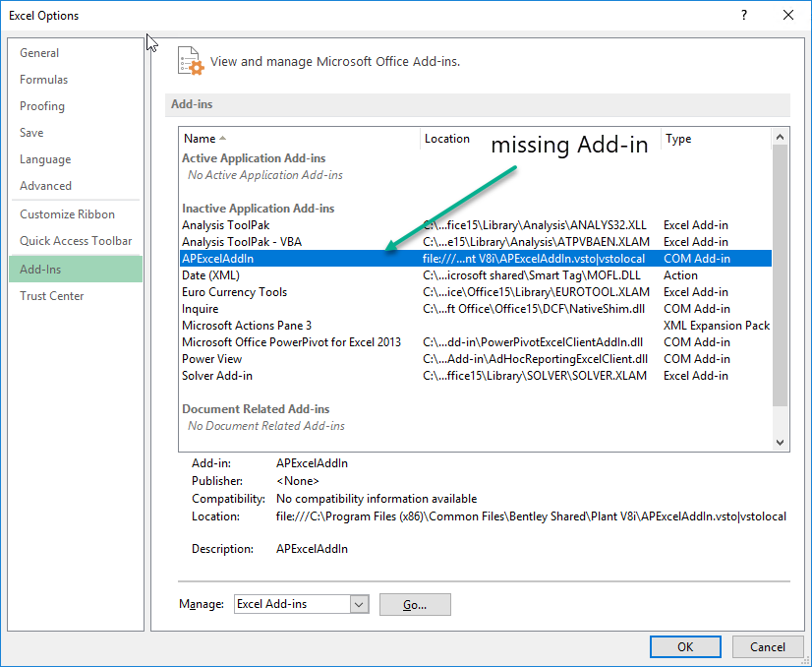The height and width of the screenshot is (667, 812).
Task: Click the Help question mark button
Action: (x=743, y=15)
